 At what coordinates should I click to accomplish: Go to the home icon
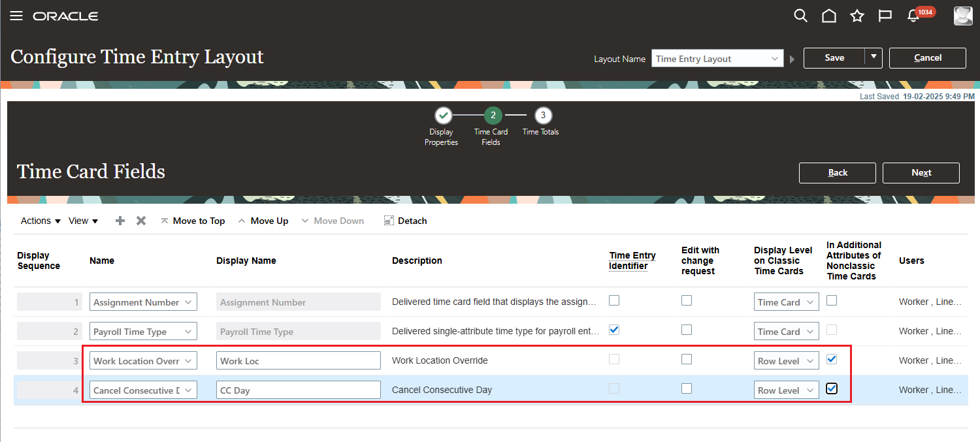tap(829, 16)
